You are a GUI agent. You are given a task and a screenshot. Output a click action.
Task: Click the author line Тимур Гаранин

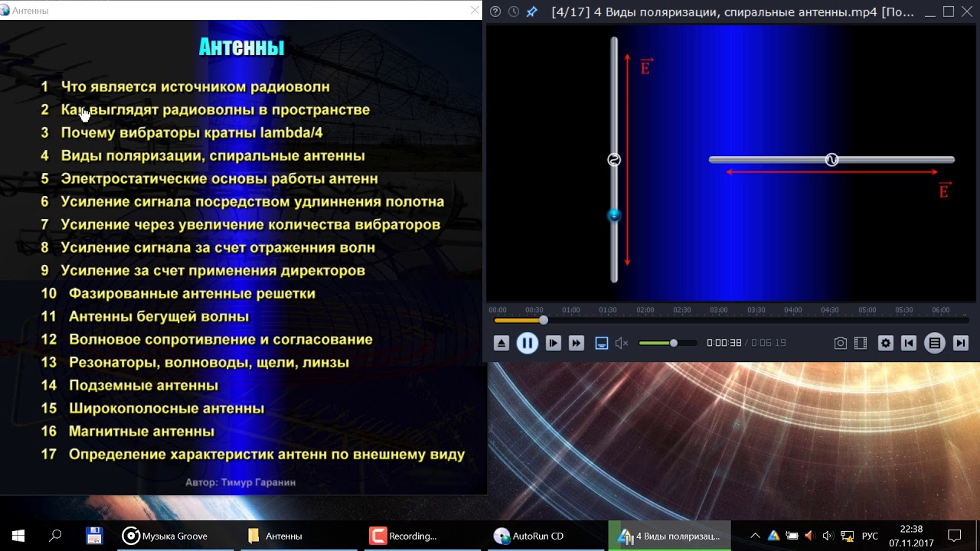(240, 483)
